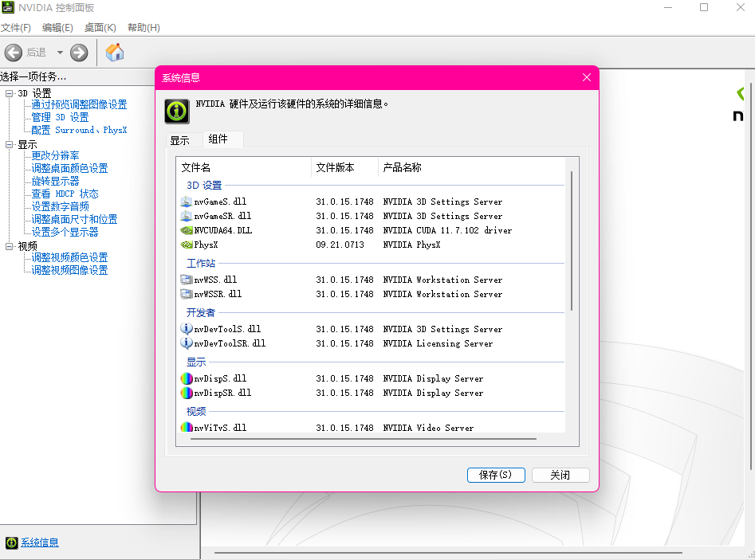Collapse the 3D 设置 tree node
Viewport: 755px width, 560px height.
point(9,93)
